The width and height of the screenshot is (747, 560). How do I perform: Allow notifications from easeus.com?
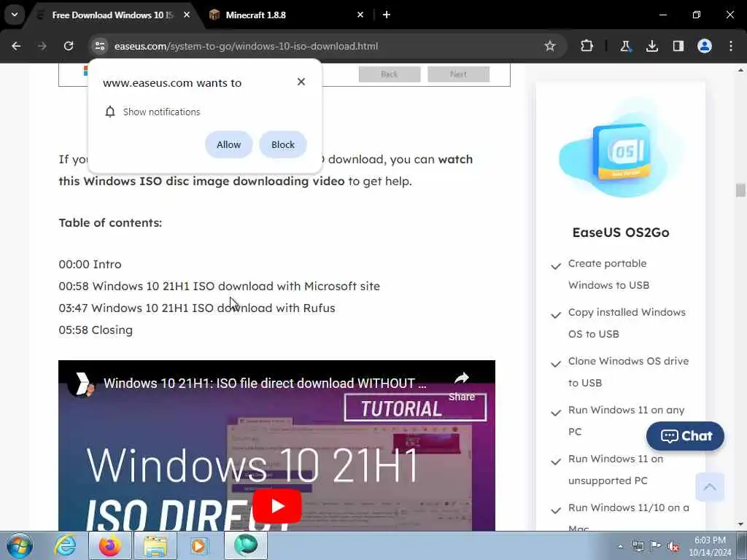click(228, 144)
